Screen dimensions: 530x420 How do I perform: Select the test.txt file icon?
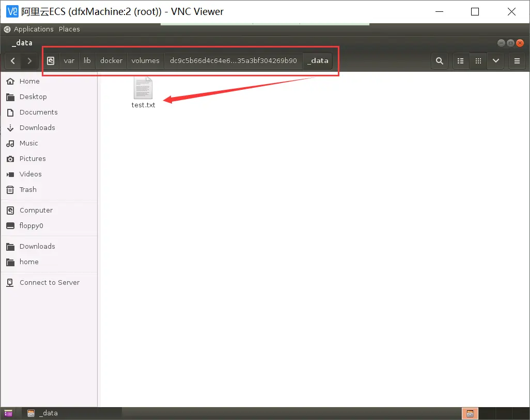coord(143,88)
